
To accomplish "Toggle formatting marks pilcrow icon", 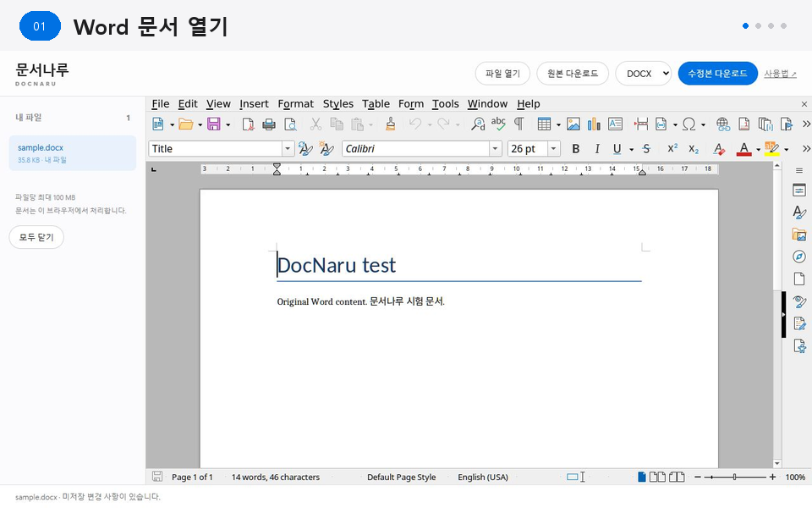I will (518, 124).
